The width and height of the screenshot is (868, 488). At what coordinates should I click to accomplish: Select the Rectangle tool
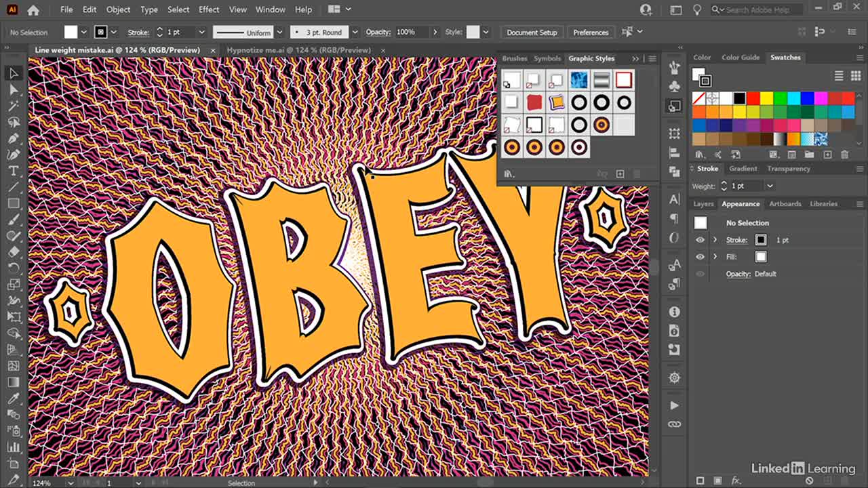(13, 203)
